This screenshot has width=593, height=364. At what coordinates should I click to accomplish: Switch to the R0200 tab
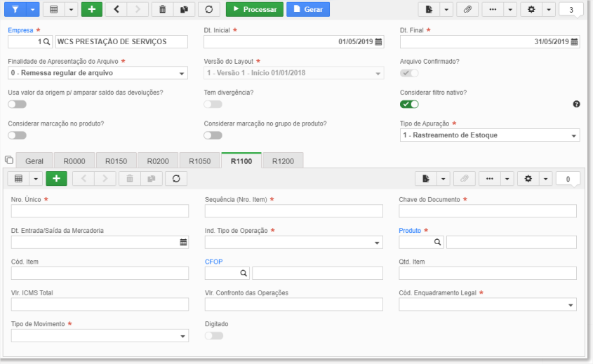[158, 161]
